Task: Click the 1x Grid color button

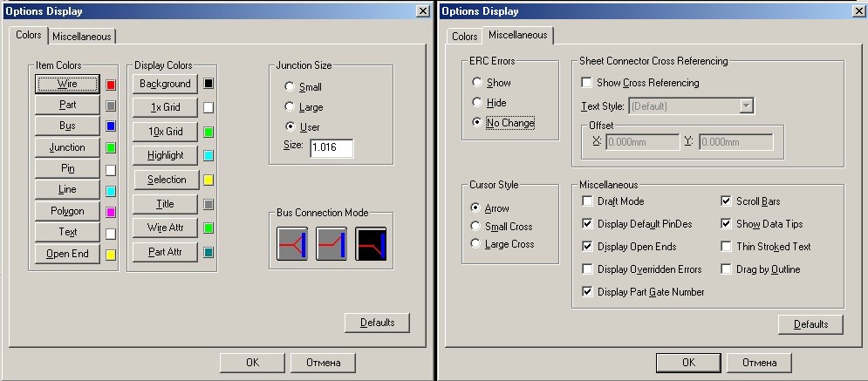Action: (165, 108)
